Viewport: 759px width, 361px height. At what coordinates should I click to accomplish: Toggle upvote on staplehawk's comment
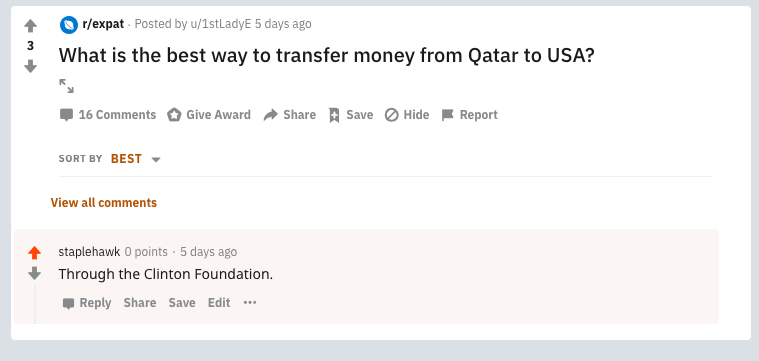tap(34, 253)
